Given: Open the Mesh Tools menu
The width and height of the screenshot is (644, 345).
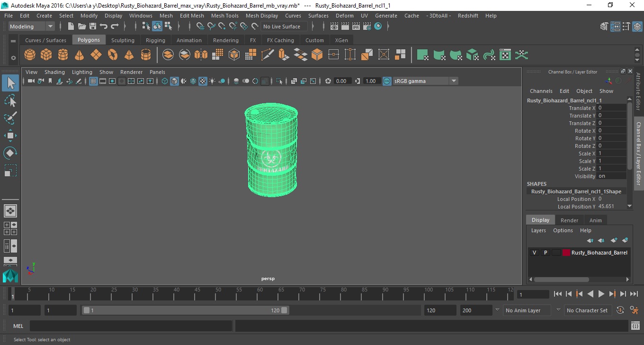Looking at the screenshot, I should [224, 16].
